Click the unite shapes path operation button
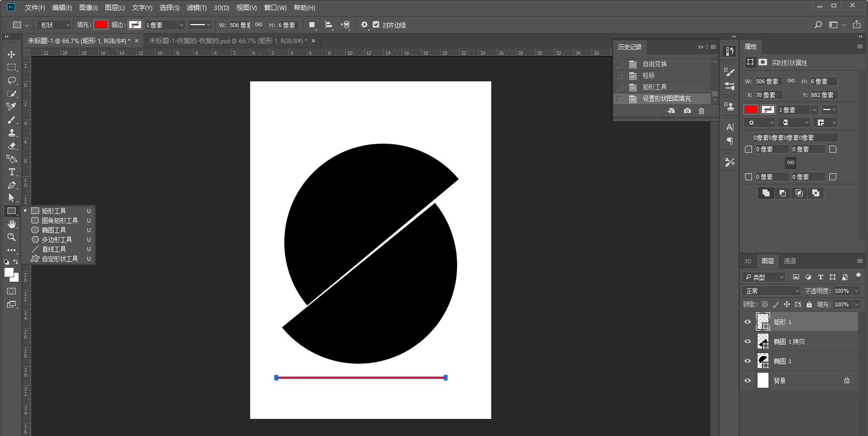Image resolution: width=868 pixels, height=436 pixels. tap(766, 193)
